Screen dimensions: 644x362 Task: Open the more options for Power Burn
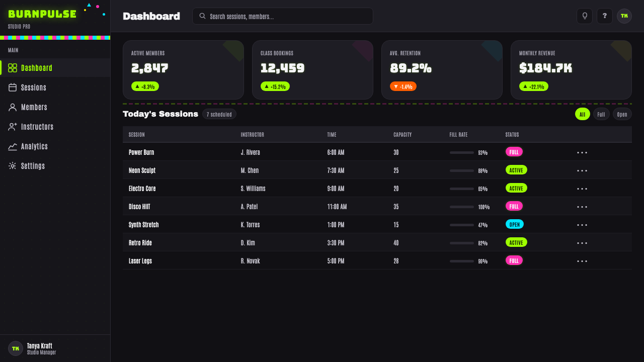[x=582, y=152]
